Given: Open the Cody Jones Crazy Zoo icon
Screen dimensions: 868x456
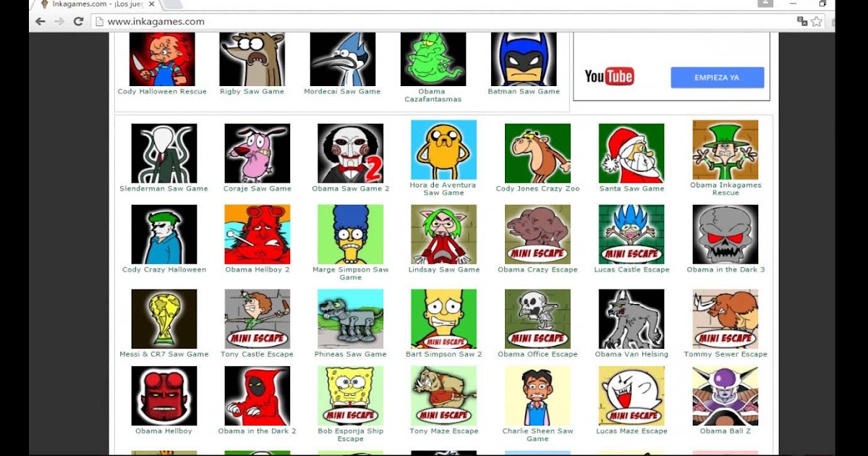Looking at the screenshot, I should click(x=537, y=153).
